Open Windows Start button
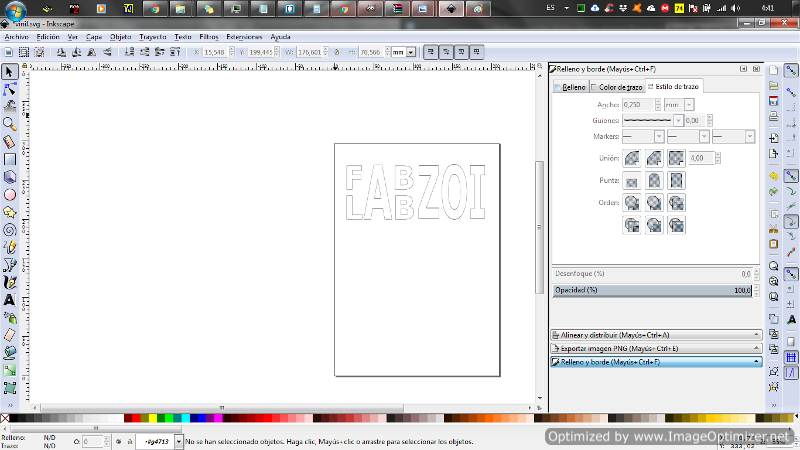Screen dimensions: 800x450 [15, 9]
